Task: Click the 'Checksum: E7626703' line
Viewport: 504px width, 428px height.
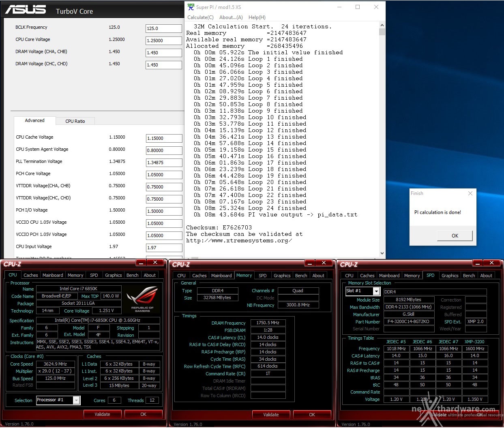Action: (x=219, y=228)
